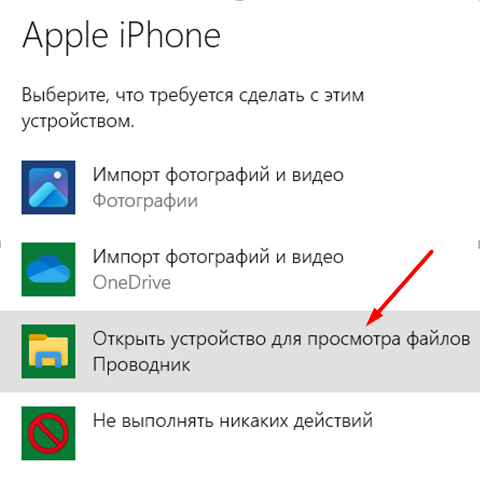Click the word устройством in the prompt
This screenshot has width=480, height=483.
(78, 121)
